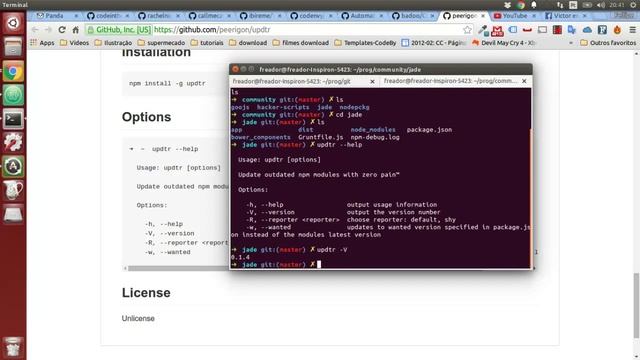
Task: Open the jug-shaped app in dock
Action: tap(13, 190)
